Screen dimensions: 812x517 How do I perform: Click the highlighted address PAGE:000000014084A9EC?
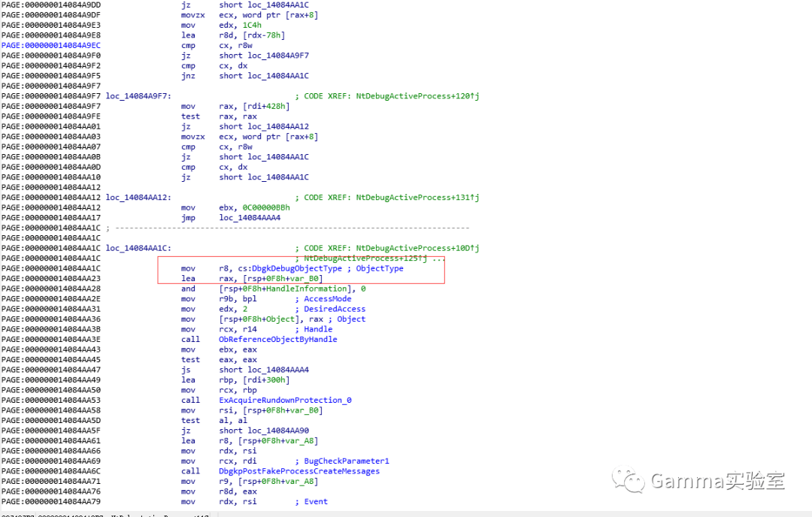[51, 45]
